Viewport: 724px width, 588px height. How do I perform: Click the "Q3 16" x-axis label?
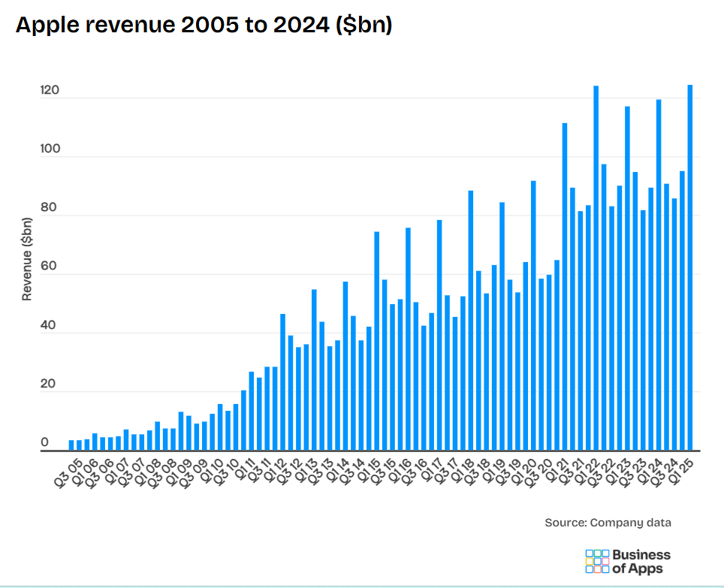413,472
